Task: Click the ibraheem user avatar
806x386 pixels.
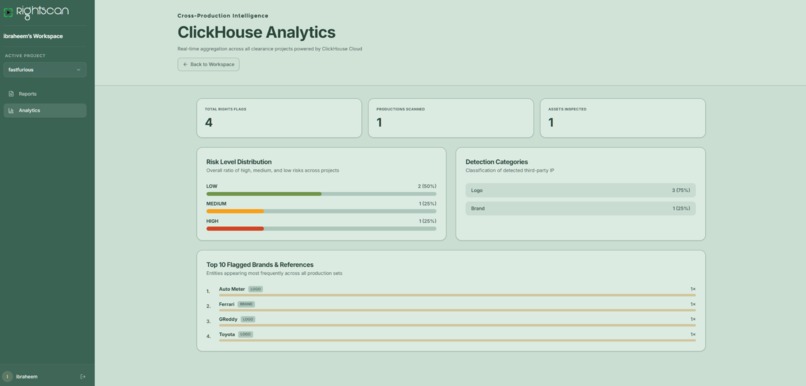Action: coord(7,377)
